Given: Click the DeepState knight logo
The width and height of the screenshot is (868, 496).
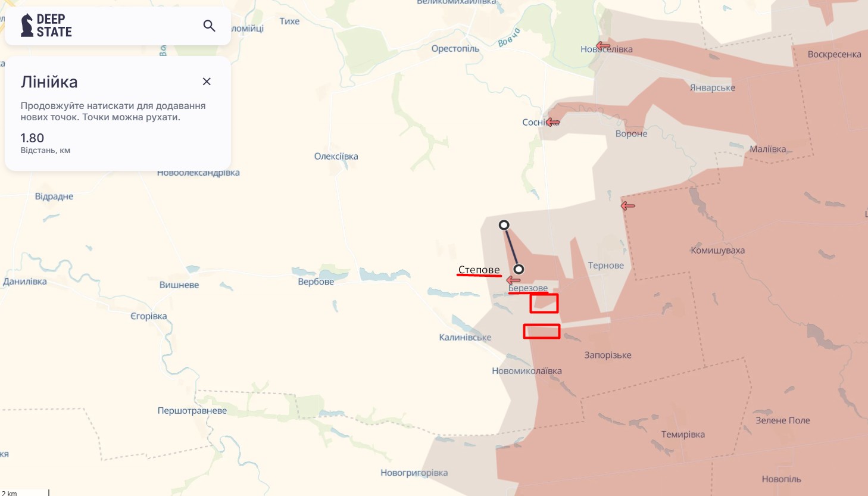Looking at the screenshot, I should 27,26.
